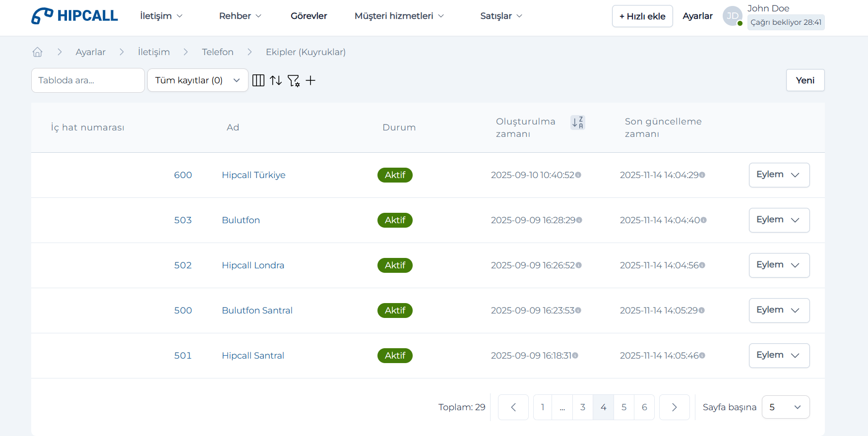Open the column display settings icon
Viewport: 868px width, 436px height.
tap(258, 80)
